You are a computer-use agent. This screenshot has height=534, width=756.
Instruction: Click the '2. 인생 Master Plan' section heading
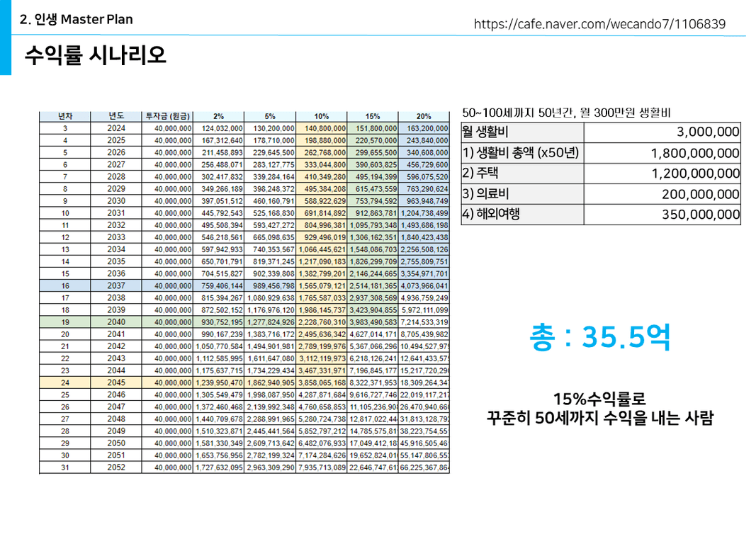coord(77,19)
